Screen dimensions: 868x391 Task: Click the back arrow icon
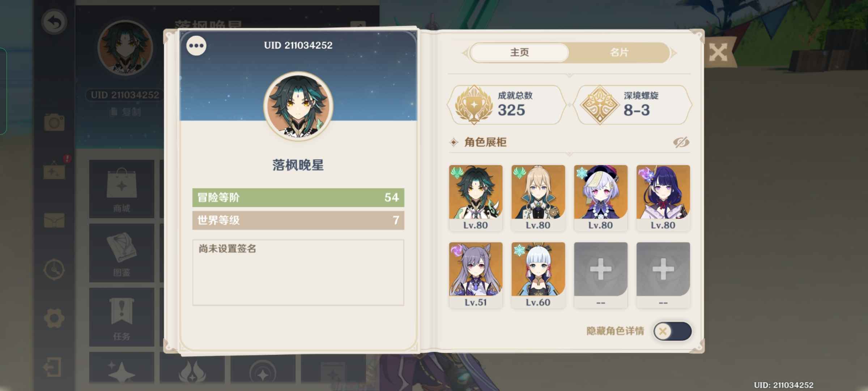(x=54, y=22)
